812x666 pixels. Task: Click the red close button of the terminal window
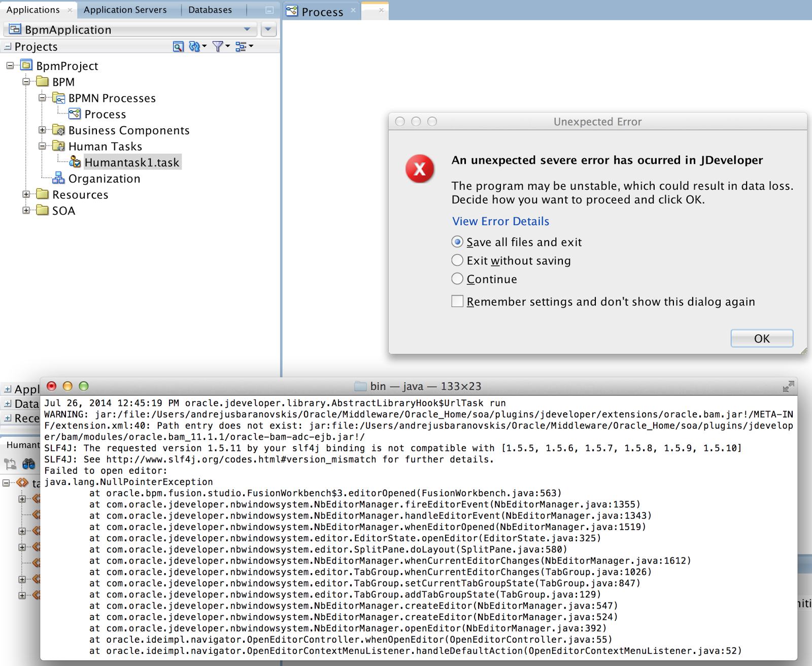[51, 386]
